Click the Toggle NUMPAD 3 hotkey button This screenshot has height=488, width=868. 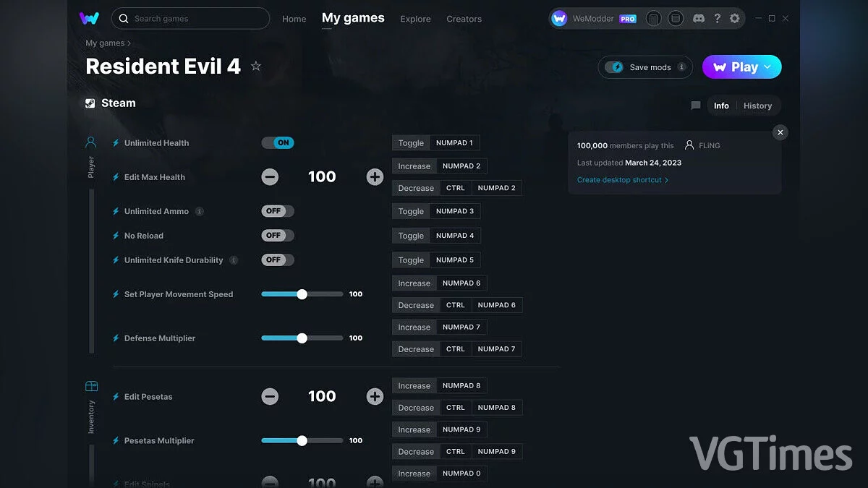pos(436,211)
